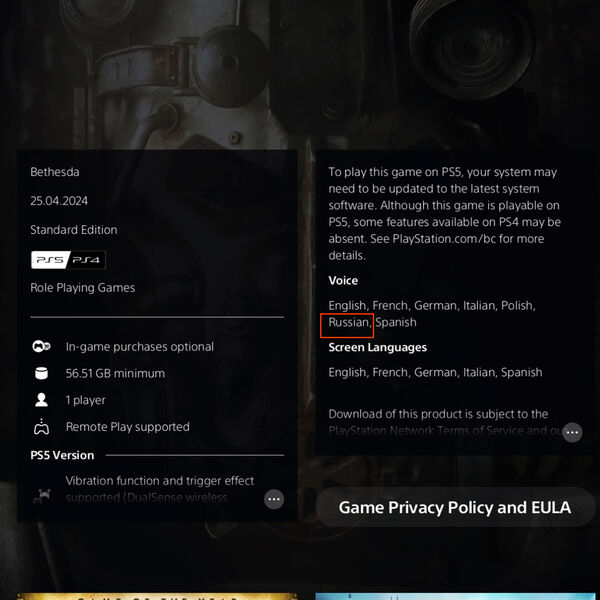Open the golden banner thumbnail below
Viewport: 600px width, 600px height.
pyautogui.click(x=157, y=596)
